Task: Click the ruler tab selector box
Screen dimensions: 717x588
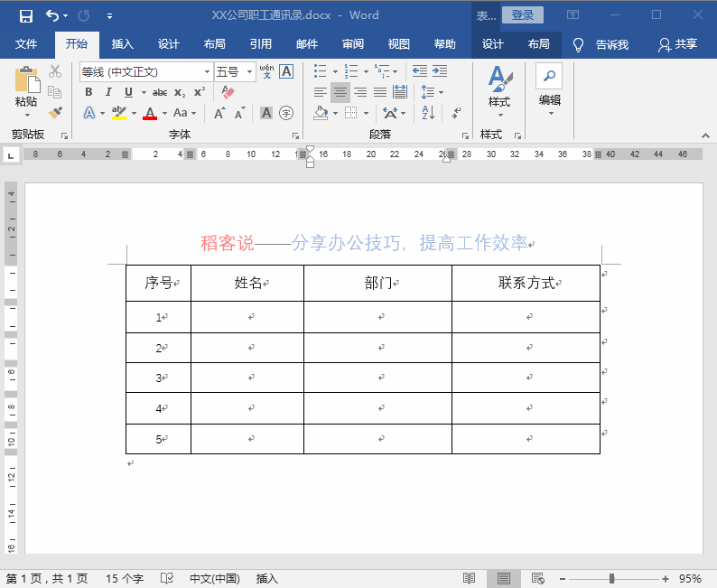Action: point(11,155)
